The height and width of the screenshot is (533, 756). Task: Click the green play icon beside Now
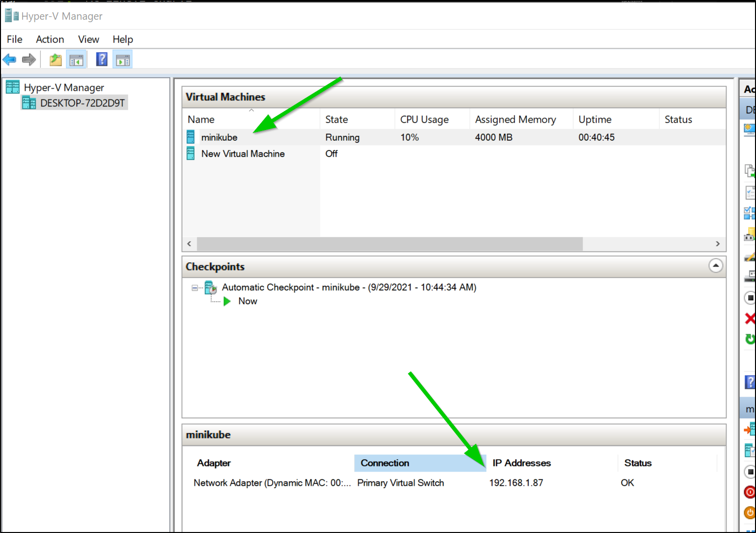coord(227,301)
